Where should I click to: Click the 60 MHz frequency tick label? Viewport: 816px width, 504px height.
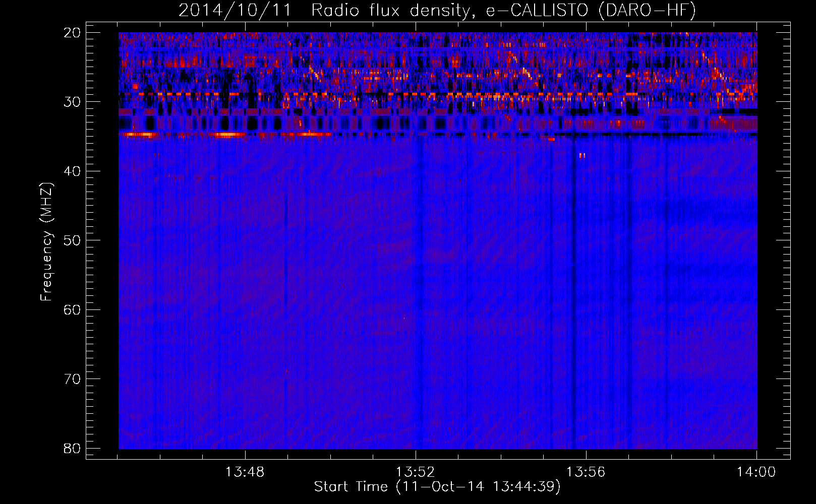[x=72, y=309]
